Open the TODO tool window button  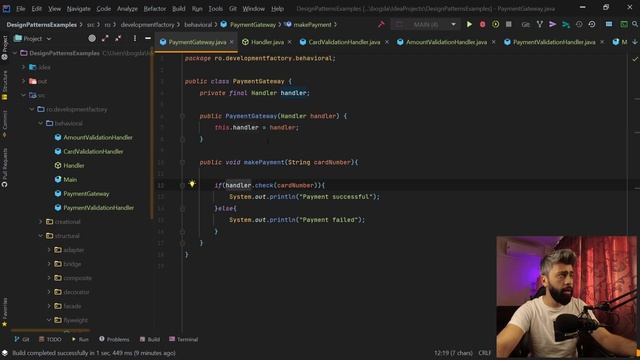pyautogui.click(x=50, y=339)
